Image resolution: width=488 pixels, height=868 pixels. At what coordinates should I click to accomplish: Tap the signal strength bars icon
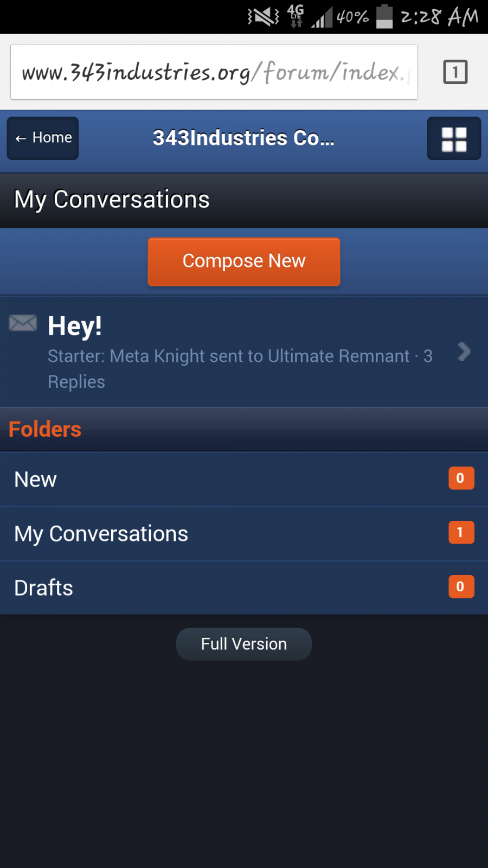322,17
